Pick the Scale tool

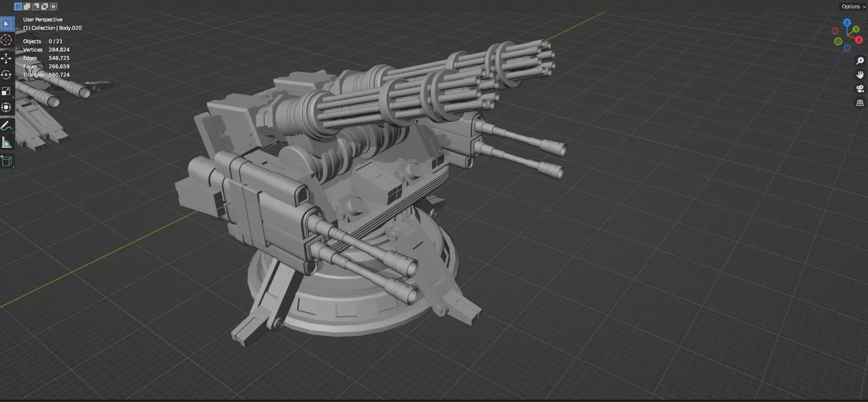pyautogui.click(x=7, y=91)
